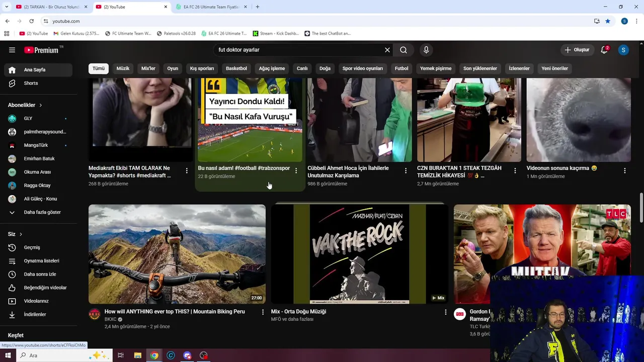Open more options for Videonun sonuna short

click(x=624, y=171)
